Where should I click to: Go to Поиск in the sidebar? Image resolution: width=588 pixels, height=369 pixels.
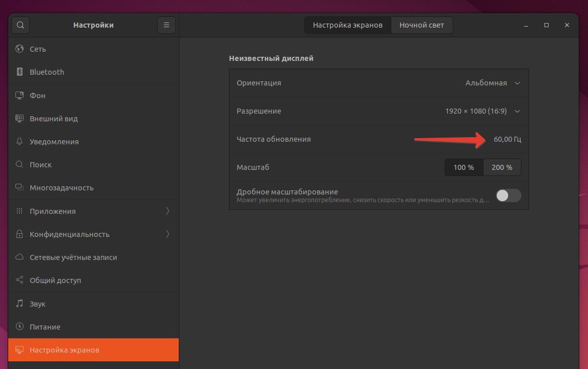point(93,164)
